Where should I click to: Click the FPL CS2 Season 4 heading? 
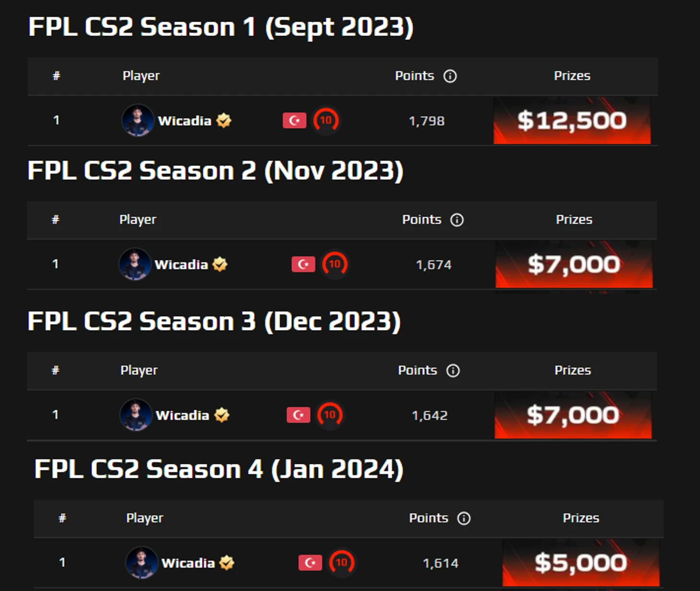click(x=219, y=469)
